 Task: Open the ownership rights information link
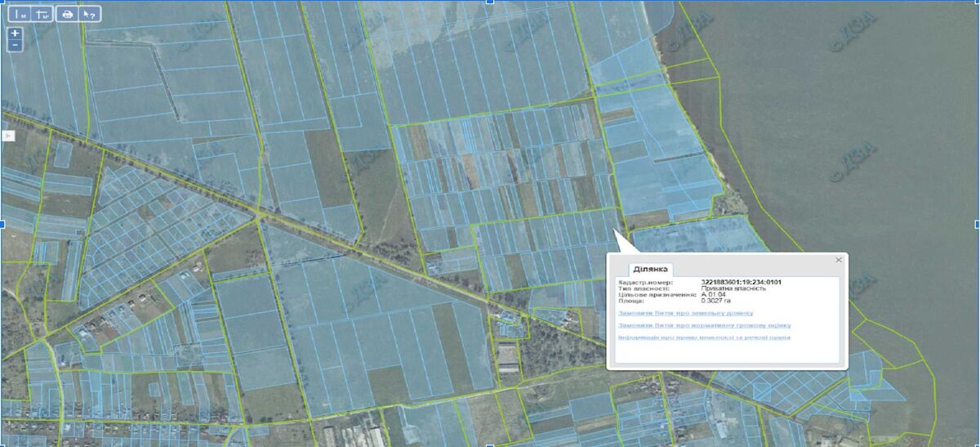tap(704, 337)
